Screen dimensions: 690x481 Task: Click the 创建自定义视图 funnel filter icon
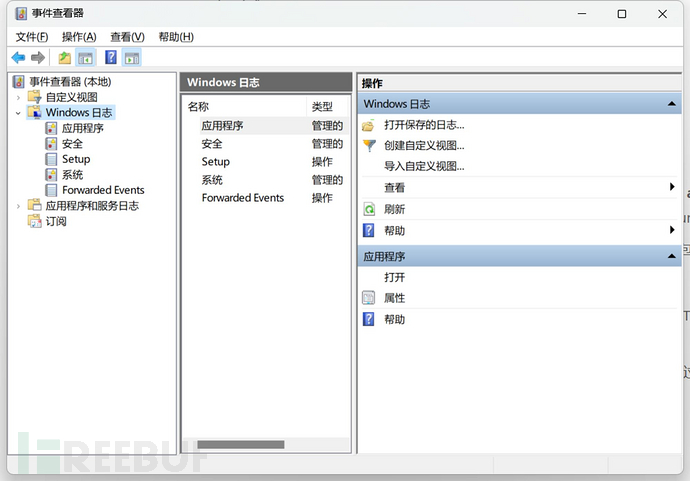coord(369,146)
